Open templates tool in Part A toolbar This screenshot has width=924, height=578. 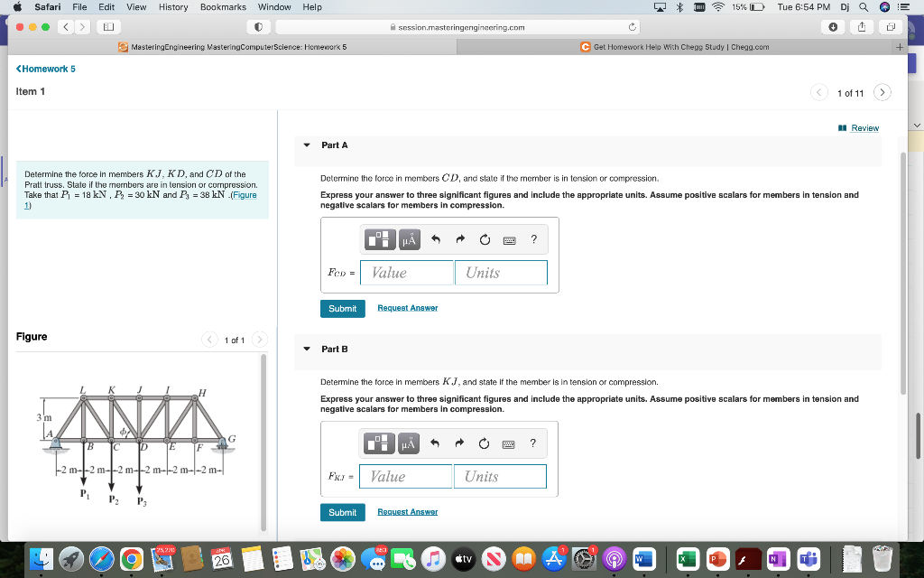click(380, 239)
